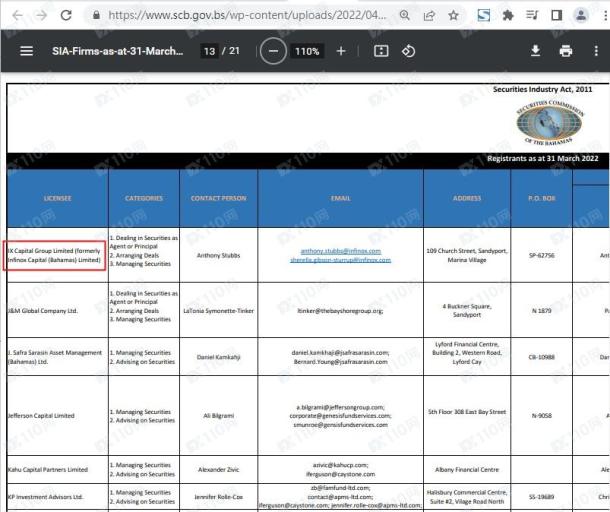Select contact person Anthony Stubbs
Image resolution: width=610 pixels, height=512 pixels.
[x=218, y=255]
